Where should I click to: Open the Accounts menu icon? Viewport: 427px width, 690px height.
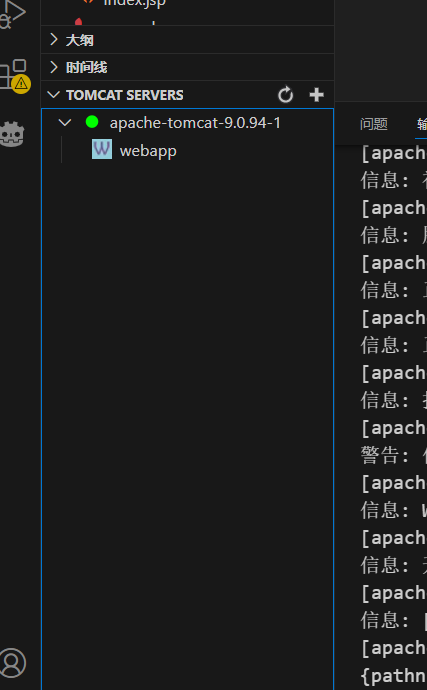coord(13,663)
